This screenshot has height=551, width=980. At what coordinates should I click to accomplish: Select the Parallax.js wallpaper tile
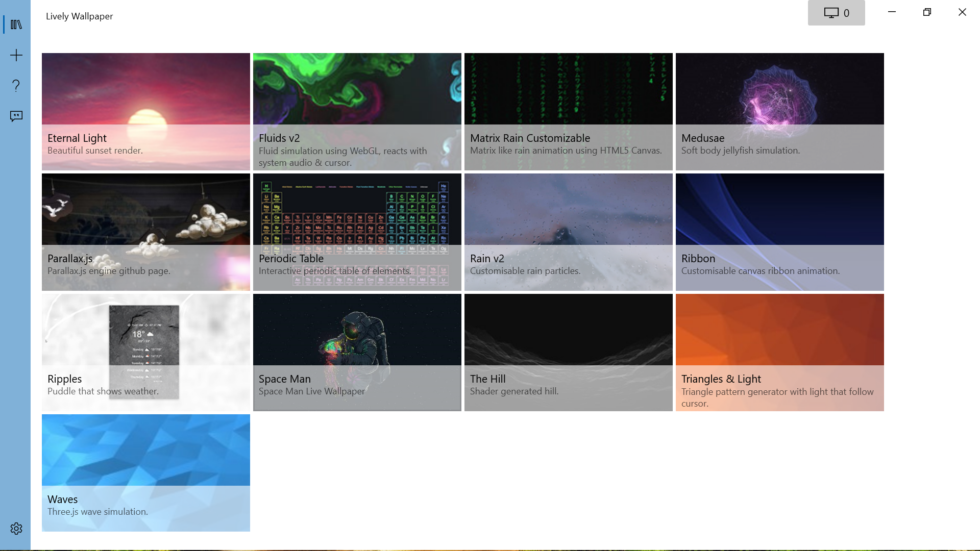click(x=146, y=232)
